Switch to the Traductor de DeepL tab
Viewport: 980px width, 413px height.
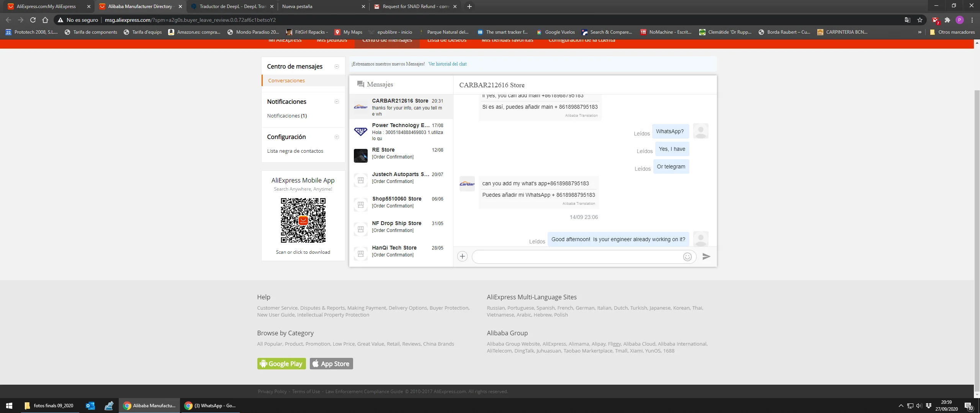(232, 7)
